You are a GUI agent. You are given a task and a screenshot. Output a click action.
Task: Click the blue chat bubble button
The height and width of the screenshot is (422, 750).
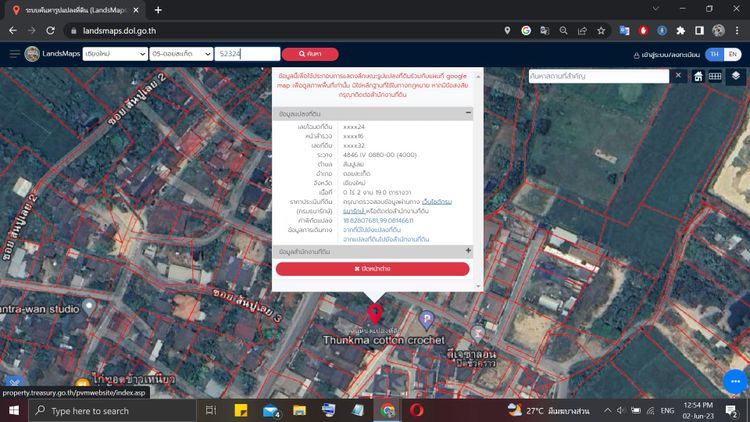[x=735, y=381]
